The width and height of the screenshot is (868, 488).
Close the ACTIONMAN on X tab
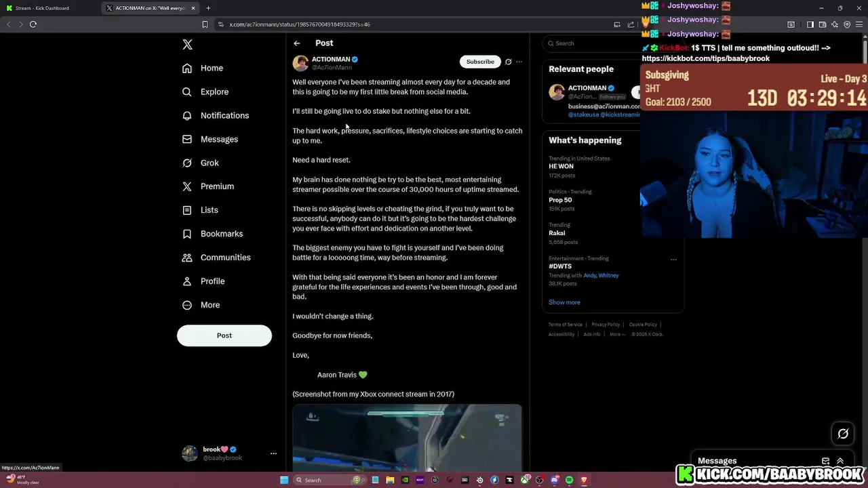(193, 8)
